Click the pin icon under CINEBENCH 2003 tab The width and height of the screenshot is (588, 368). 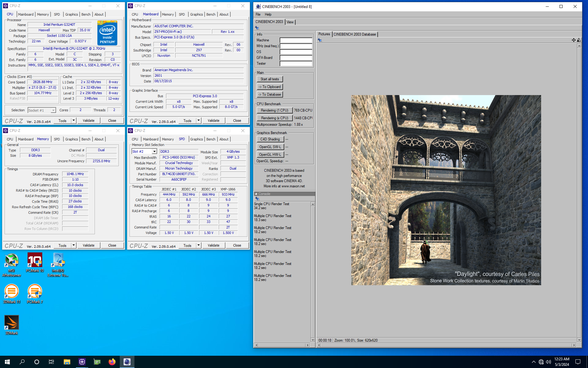257,28
